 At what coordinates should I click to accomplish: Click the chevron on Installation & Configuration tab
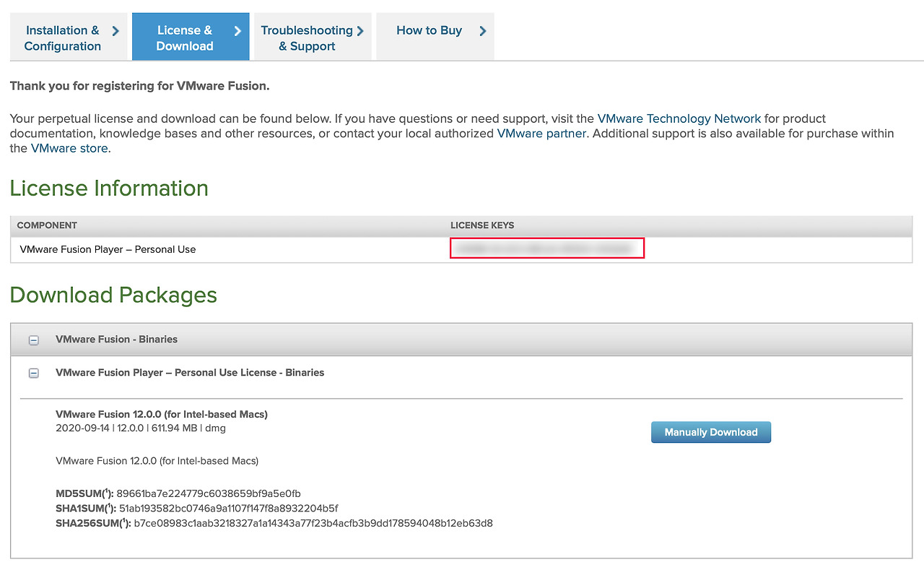tap(115, 31)
